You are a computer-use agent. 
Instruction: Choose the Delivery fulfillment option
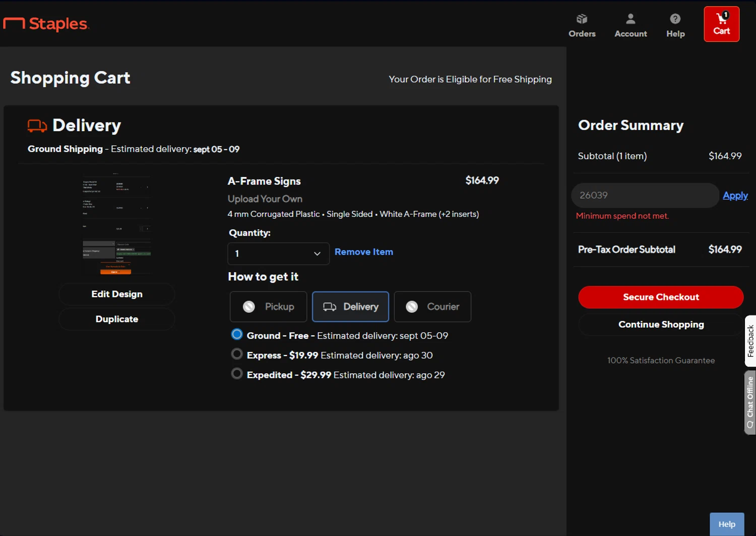coord(350,307)
